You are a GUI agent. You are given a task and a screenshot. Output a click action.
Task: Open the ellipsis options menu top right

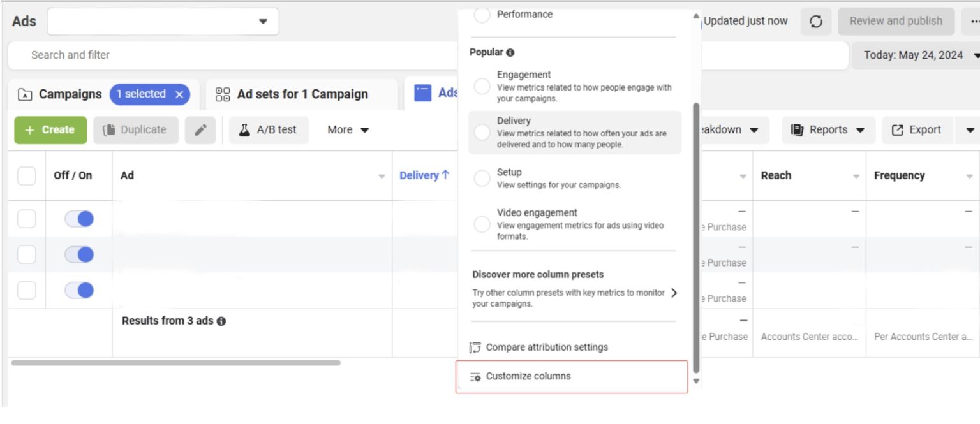[974, 21]
